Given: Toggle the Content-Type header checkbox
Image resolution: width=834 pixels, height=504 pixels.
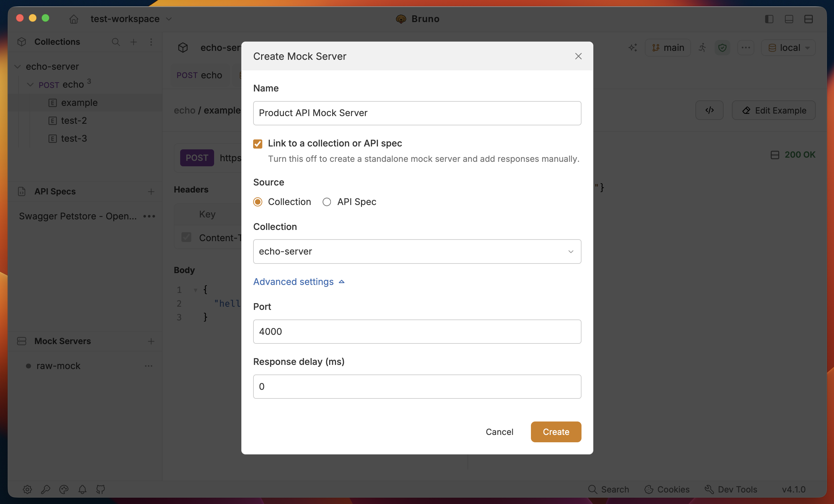Looking at the screenshot, I should (x=186, y=237).
